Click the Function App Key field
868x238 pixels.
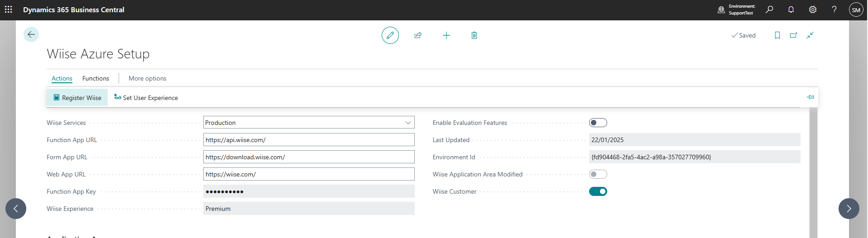309,191
